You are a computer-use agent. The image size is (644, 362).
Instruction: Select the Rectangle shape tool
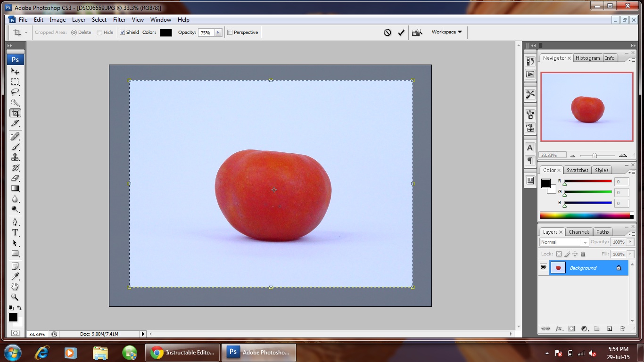coord(15,253)
